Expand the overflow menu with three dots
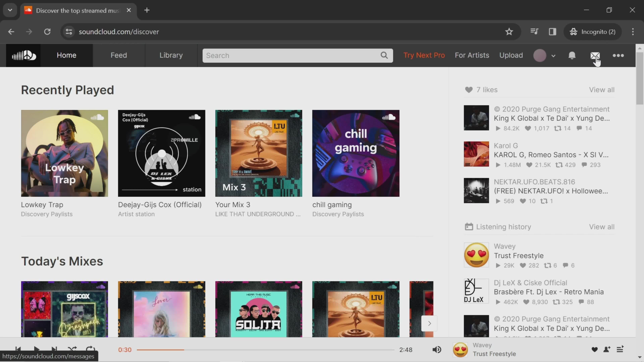This screenshot has height=362, width=644. pyautogui.click(x=618, y=55)
